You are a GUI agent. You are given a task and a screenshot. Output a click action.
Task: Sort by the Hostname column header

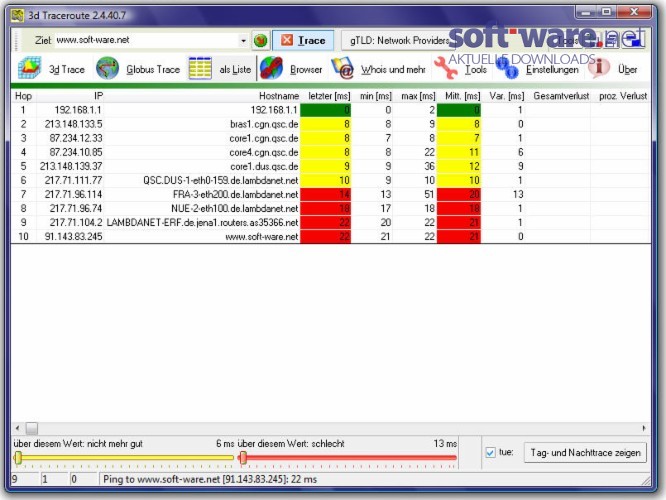[x=202, y=96]
